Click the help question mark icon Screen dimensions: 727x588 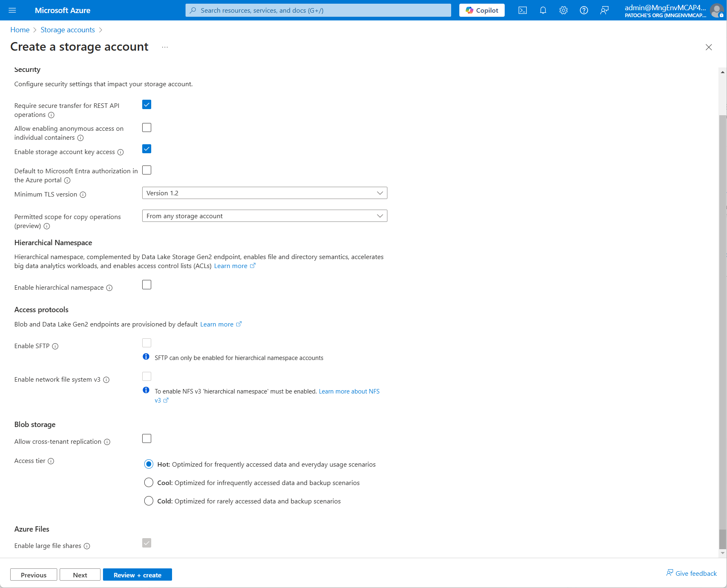click(584, 11)
